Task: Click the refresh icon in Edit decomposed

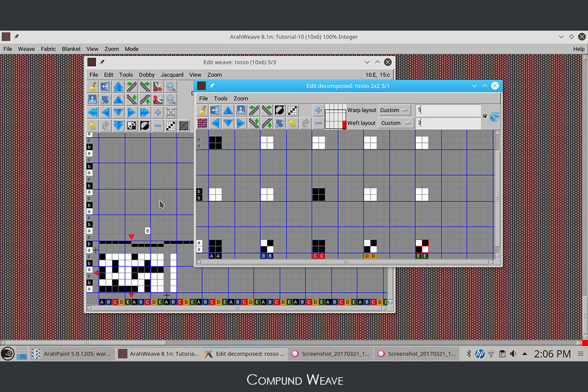Action: pos(495,116)
